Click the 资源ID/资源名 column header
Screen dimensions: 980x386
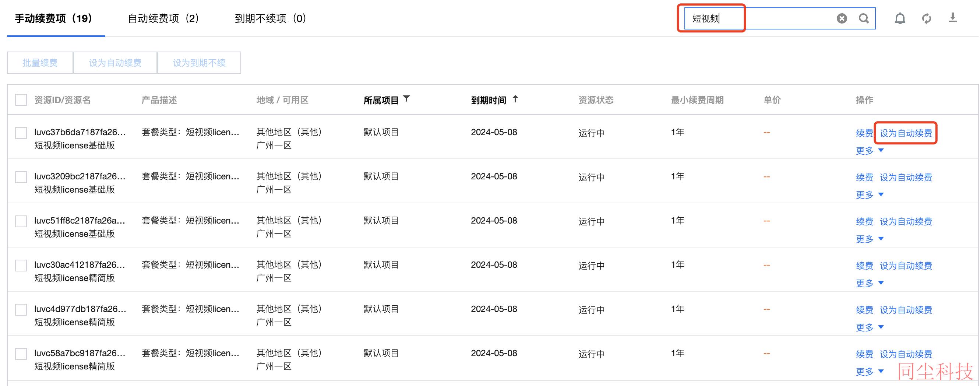pyautogui.click(x=62, y=100)
